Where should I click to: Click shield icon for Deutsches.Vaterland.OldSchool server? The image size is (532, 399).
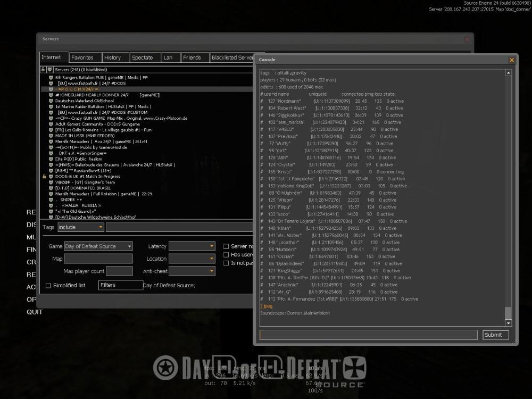tap(51, 101)
